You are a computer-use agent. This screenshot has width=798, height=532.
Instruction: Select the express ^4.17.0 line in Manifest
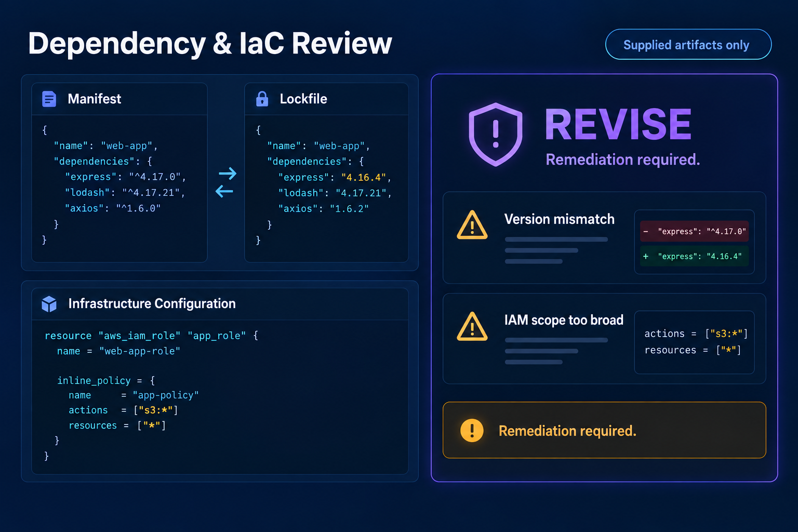(125, 177)
